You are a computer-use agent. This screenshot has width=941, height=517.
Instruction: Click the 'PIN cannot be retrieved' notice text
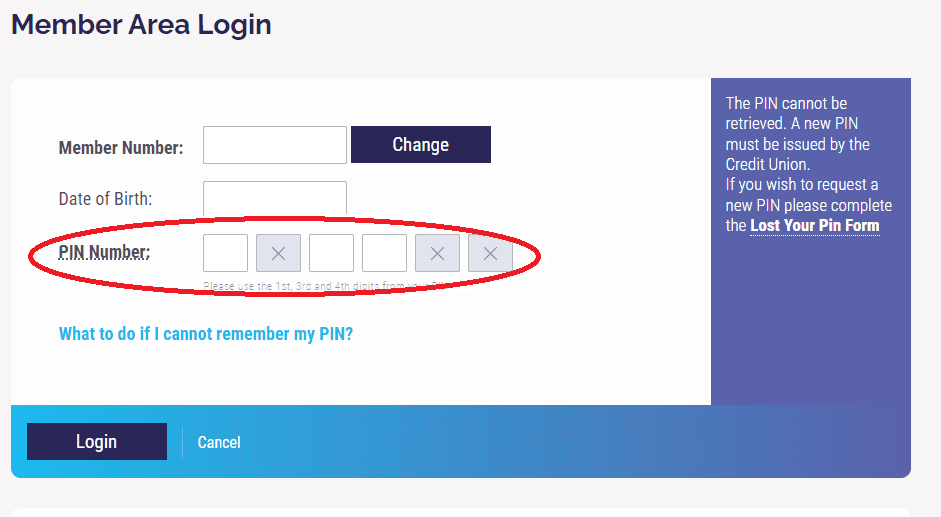(x=798, y=133)
